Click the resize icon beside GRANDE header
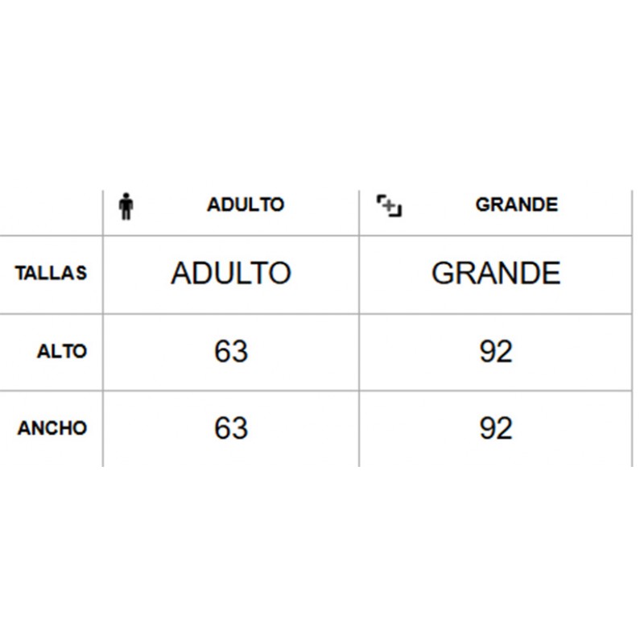644x644 pixels. pos(389,206)
